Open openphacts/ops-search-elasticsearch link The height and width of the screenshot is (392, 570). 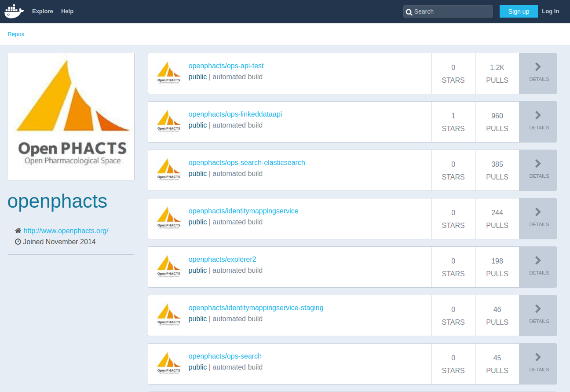[247, 163]
